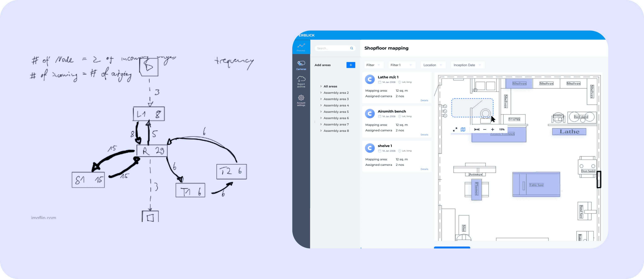
Task: Open Details link for Airsmith bench
Action: click(x=424, y=135)
